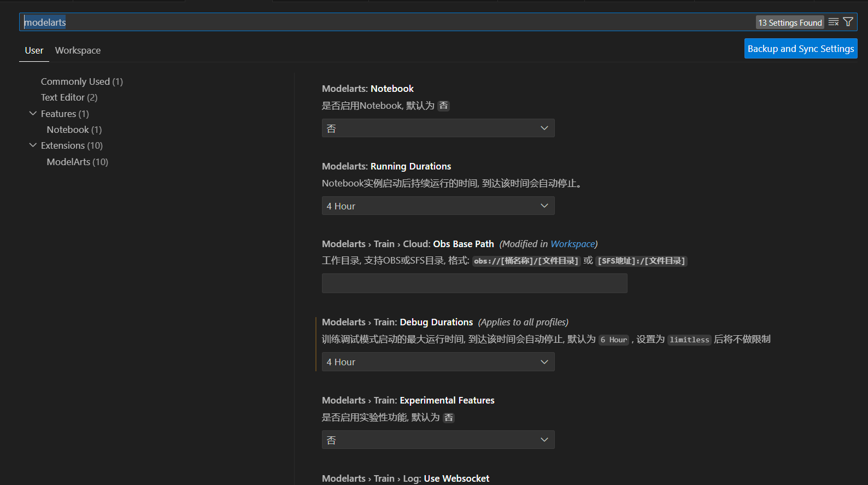Image resolution: width=868 pixels, height=485 pixels.
Task: Click the Train Log: Use Websocket title
Action: 406,478
